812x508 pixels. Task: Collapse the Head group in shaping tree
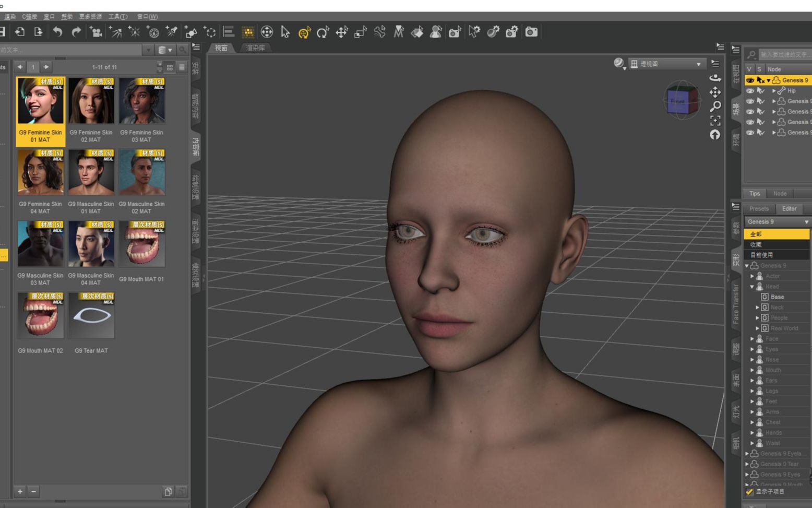pyautogui.click(x=752, y=287)
